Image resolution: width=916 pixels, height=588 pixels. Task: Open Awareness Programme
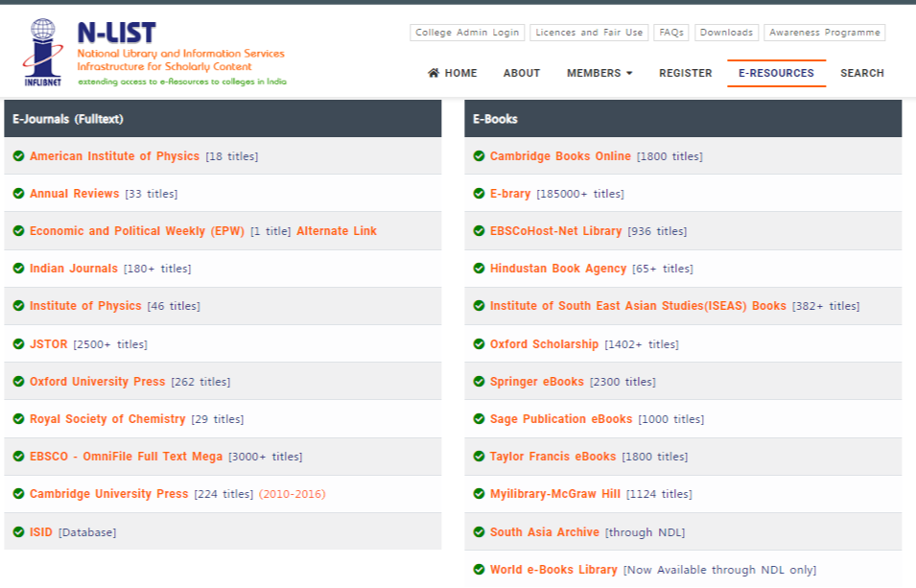pos(825,33)
